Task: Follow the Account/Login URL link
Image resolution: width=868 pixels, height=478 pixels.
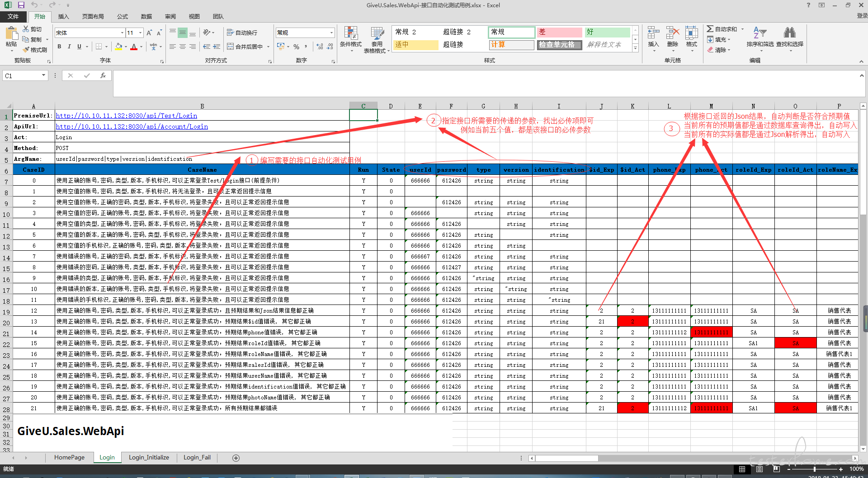Action: point(132,127)
